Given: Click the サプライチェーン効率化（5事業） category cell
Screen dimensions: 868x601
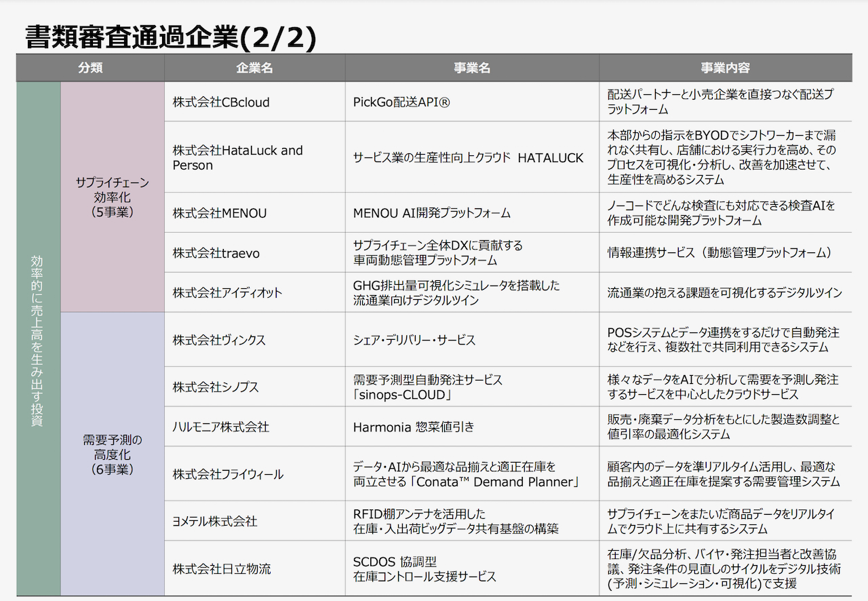Looking at the screenshot, I should pyautogui.click(x=113, y=197).
